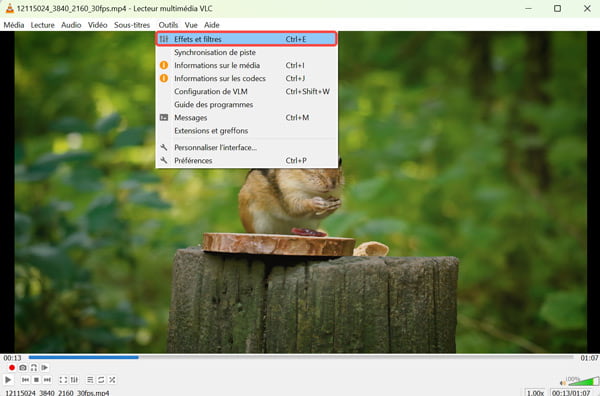Toggle the loop repeat mode
600x396 pixels.
(x=101, y=380)
